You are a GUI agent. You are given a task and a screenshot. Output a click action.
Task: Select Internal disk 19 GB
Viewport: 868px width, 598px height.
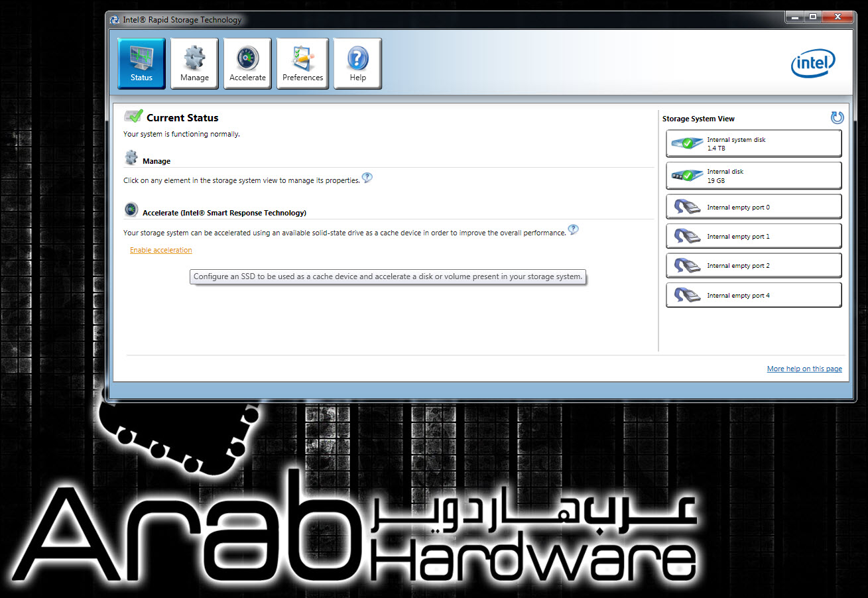point(754,175)
